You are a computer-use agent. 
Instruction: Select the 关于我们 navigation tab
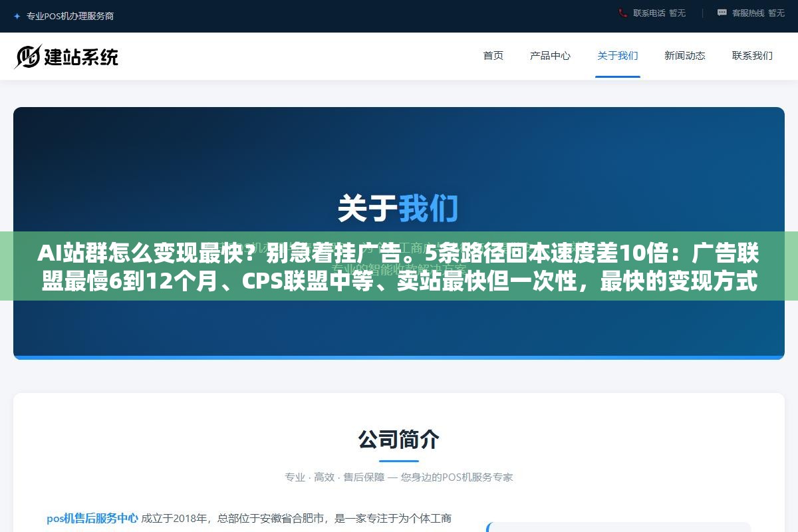point(618,56)
